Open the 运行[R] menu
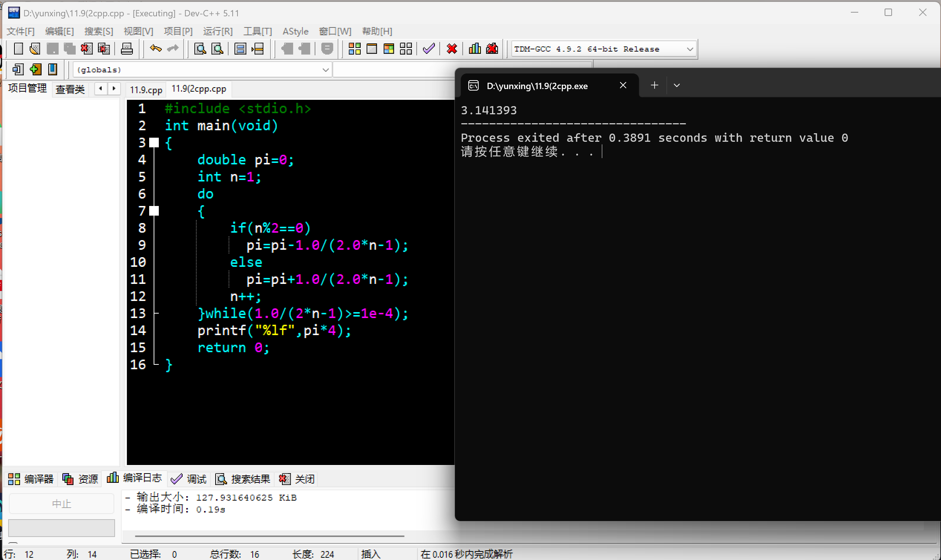The height and width of the screenshot is (560, 941). pos(218,31)
